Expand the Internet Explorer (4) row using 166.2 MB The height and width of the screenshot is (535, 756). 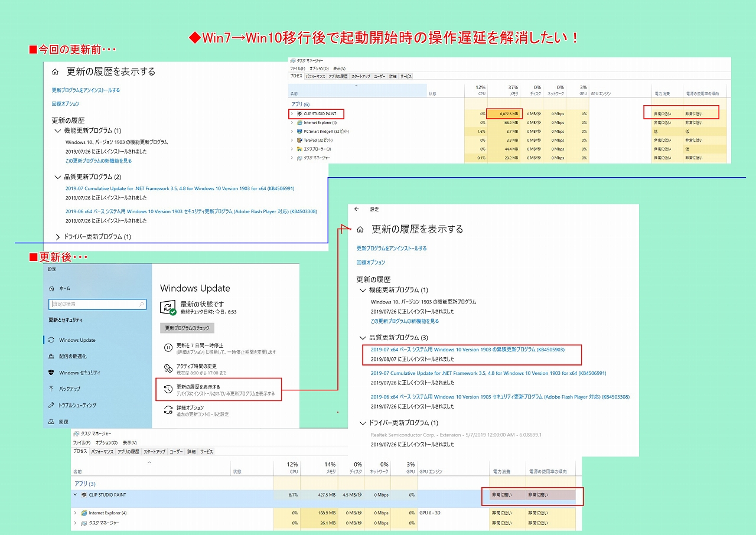tap(291, 122)
